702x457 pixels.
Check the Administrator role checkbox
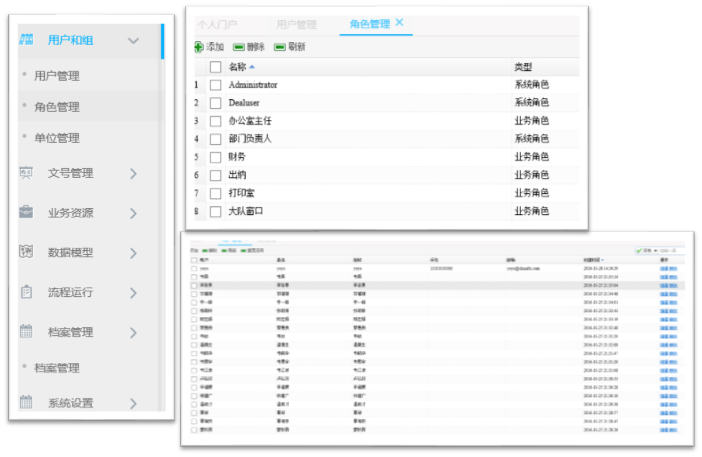tap(215, 85)
